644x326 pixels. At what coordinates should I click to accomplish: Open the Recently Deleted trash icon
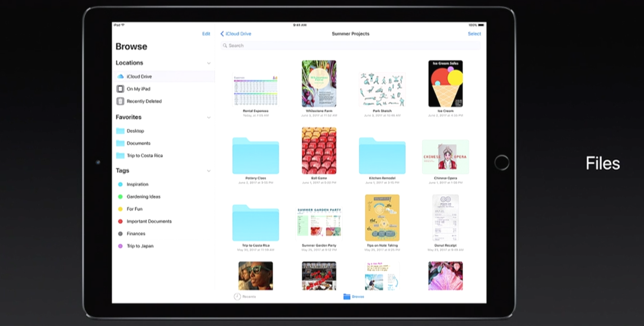click(x=120, y=101)
